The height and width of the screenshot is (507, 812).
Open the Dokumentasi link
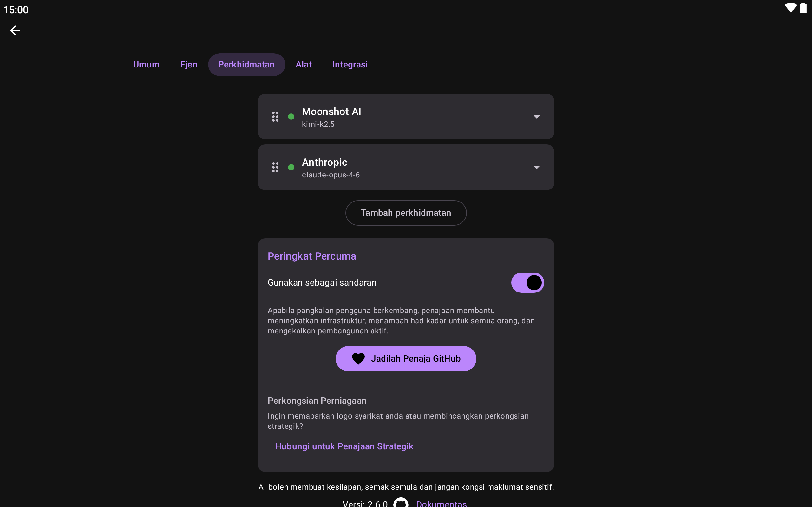(442, 503)
